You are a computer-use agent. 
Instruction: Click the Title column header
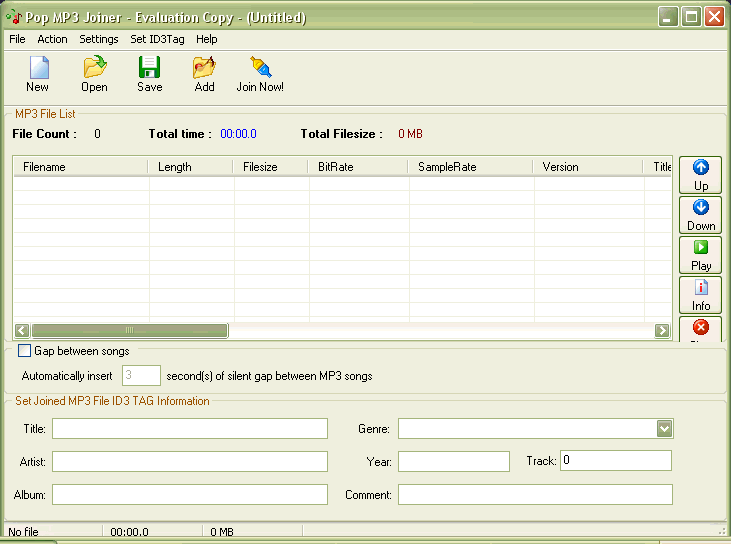[x=657, y=167]
